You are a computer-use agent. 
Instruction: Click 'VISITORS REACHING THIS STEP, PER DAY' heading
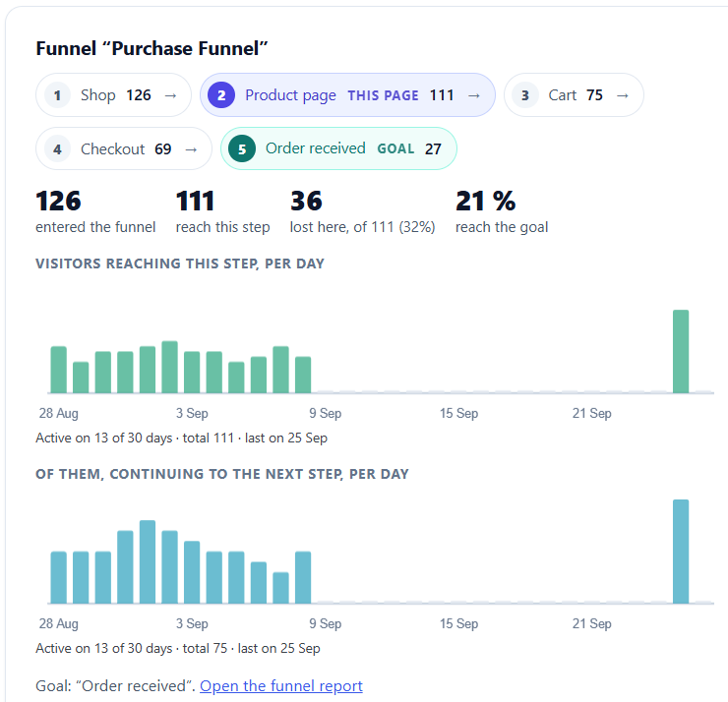coord(180,263)
